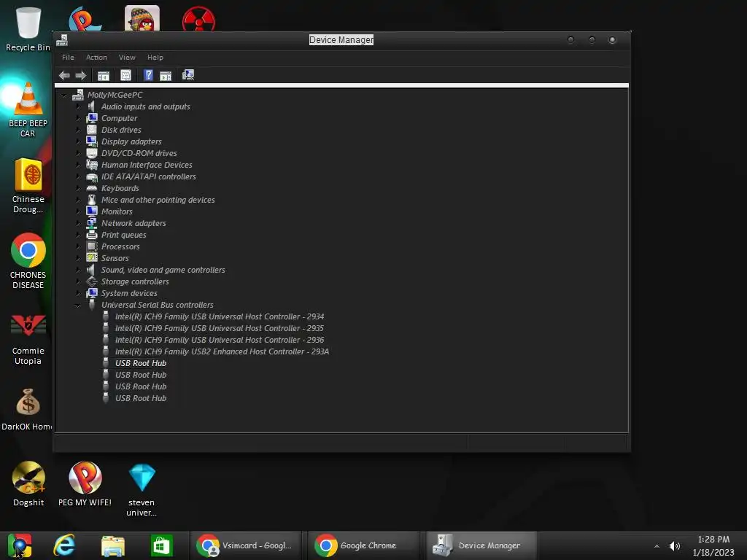Screen dimensions: 747x560
Task: Click the Monitors category icon
Action: 92,211
